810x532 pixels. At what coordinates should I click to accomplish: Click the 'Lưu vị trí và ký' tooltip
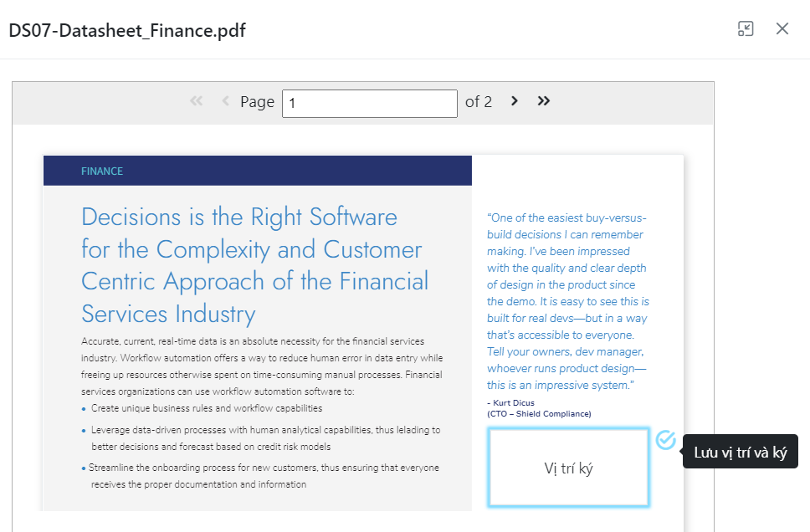pos(741,452)
